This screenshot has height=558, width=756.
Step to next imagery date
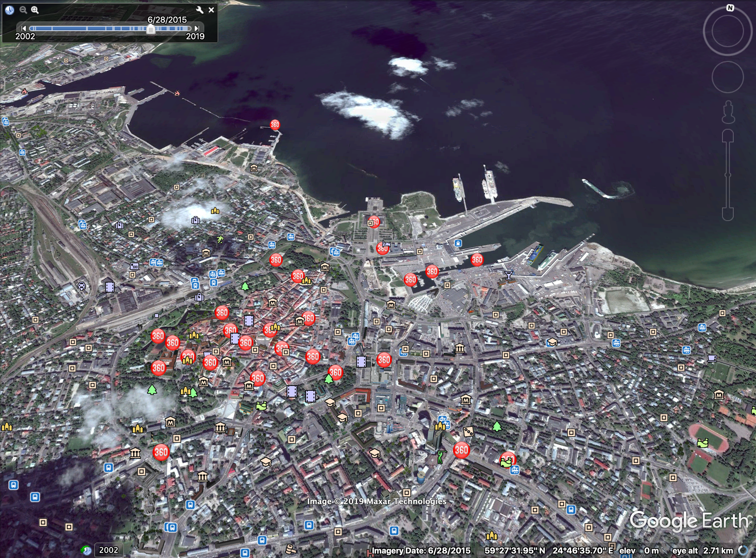[x=196, y=28]
